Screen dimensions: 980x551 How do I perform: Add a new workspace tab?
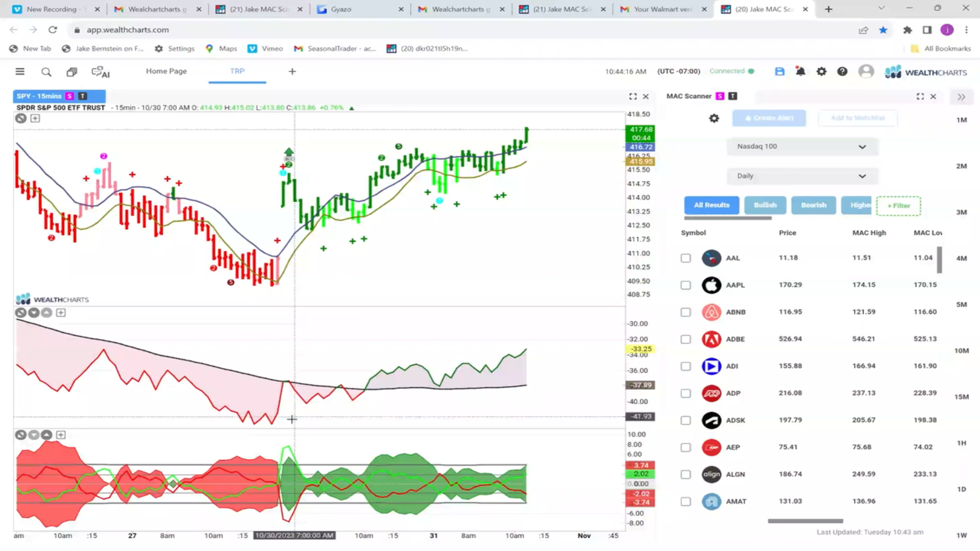[292, 71]
